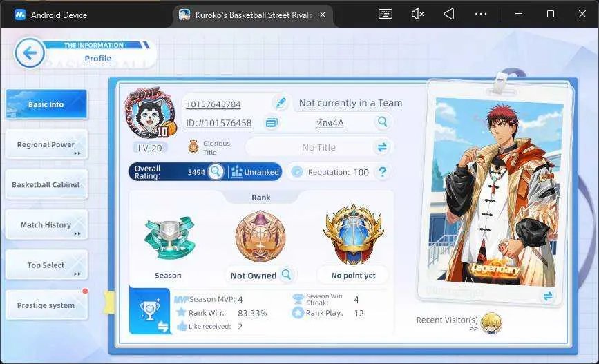Click the Not currently in a Team label
The height and width of the screenshot is (364, 599).
(350, 103)
